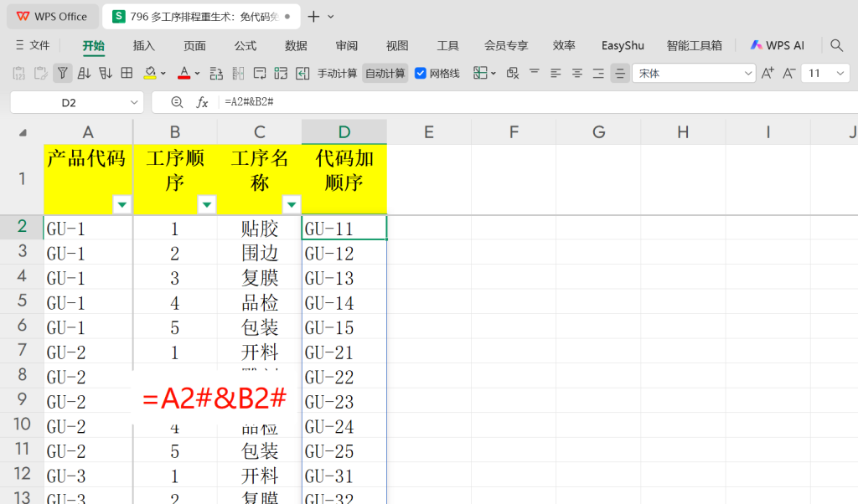The width and height of the screenshot is (858, 504).
Task: Switch to manual calculation (手动计算)
Action: click(337, 73)
